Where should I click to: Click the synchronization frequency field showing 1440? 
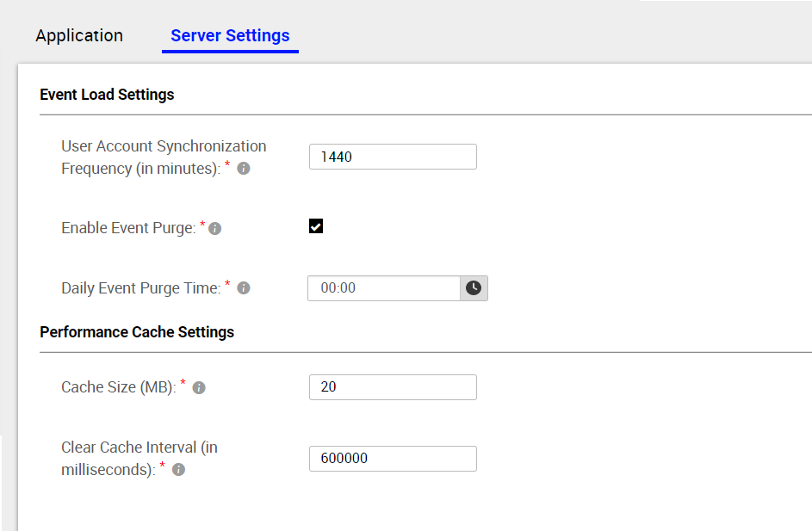coord(393,157)
